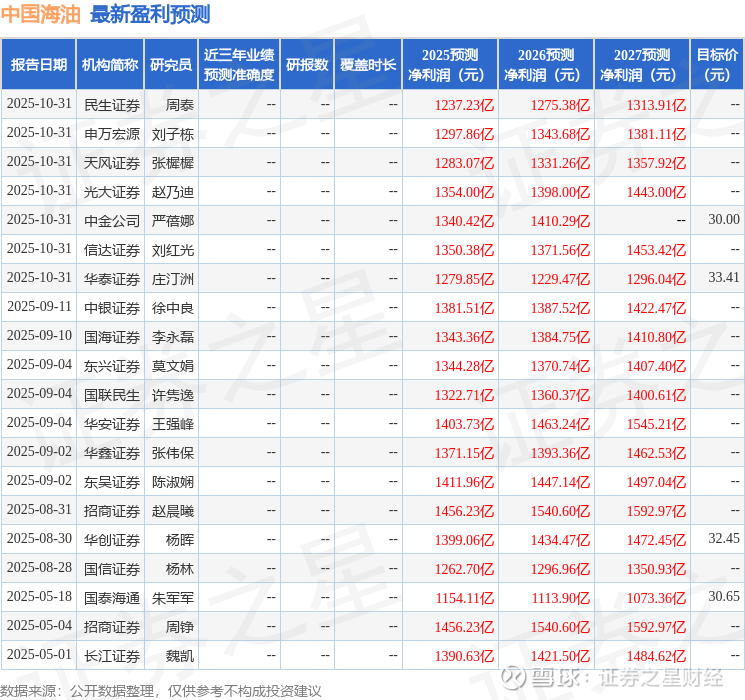This screenshot has height=700, width=745.
Task: Click the 1400.61亿 value
Action: click(x=656, y=395)
